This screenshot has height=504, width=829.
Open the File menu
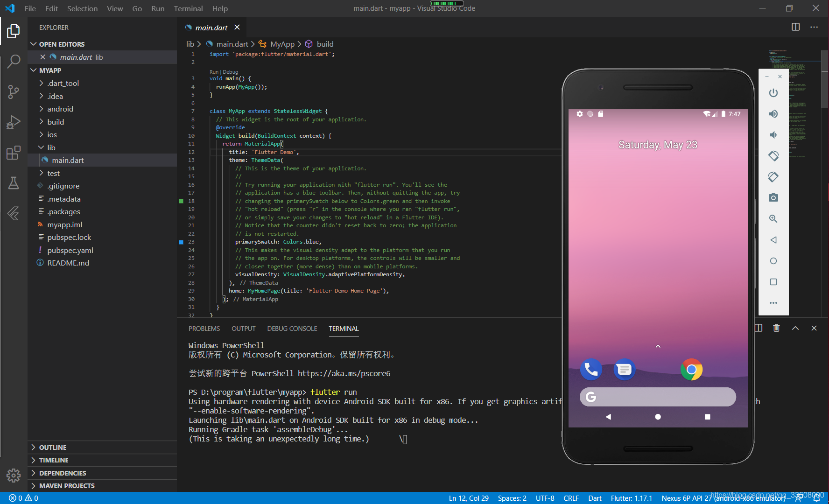30,8
